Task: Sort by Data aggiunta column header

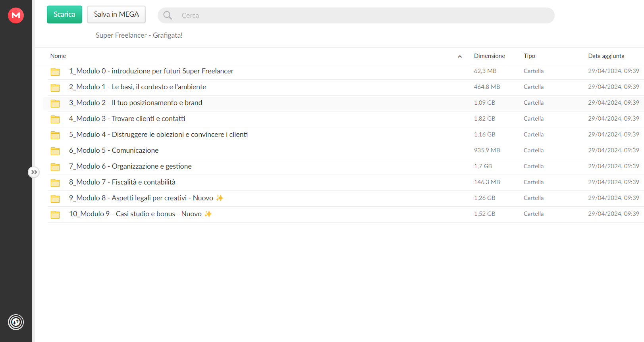Action: coord(606,56)
